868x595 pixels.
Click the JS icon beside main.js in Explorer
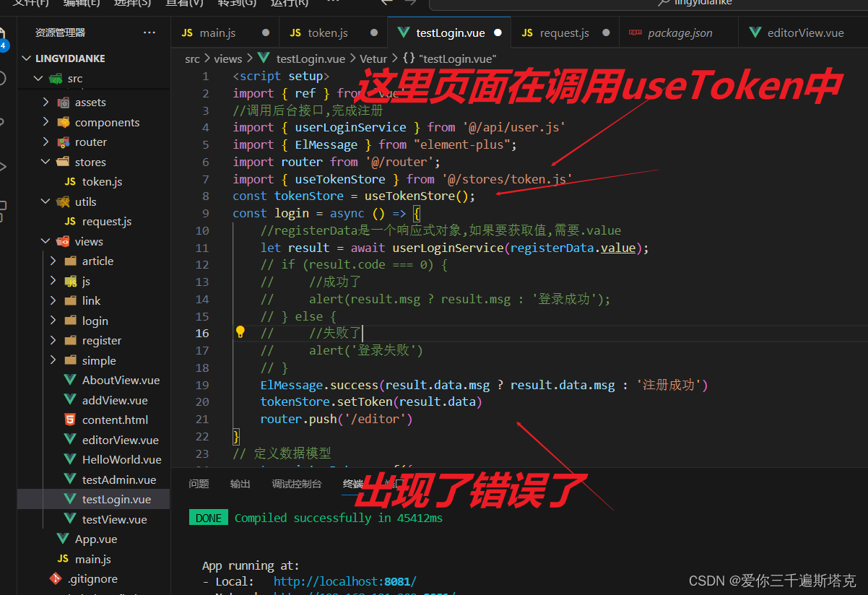click(x=64, y=558)
